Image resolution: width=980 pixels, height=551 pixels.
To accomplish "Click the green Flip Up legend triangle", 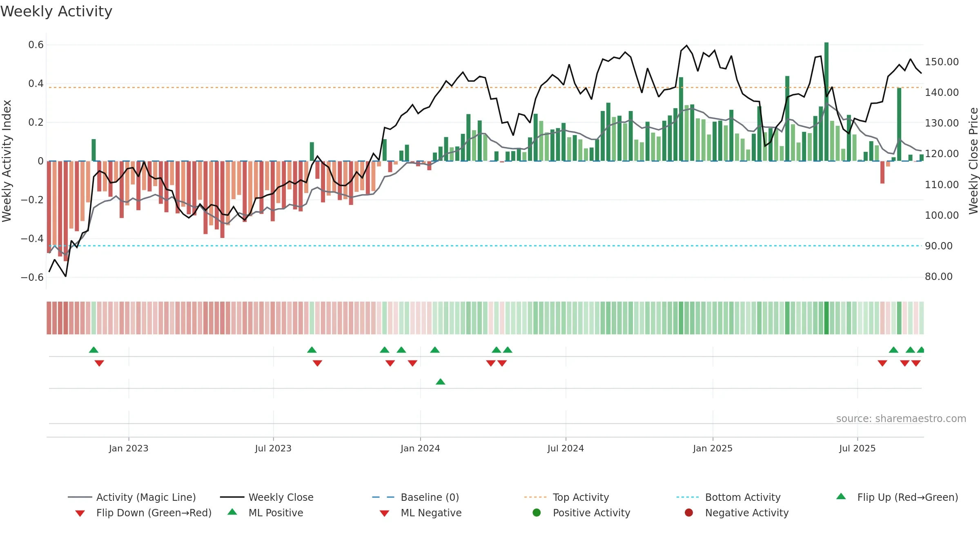I will click(841, 496).
